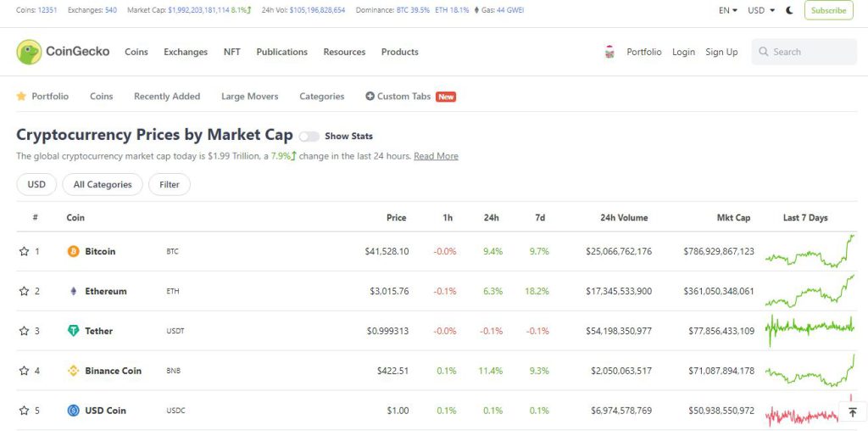Switch to the Categories tab

321,97
